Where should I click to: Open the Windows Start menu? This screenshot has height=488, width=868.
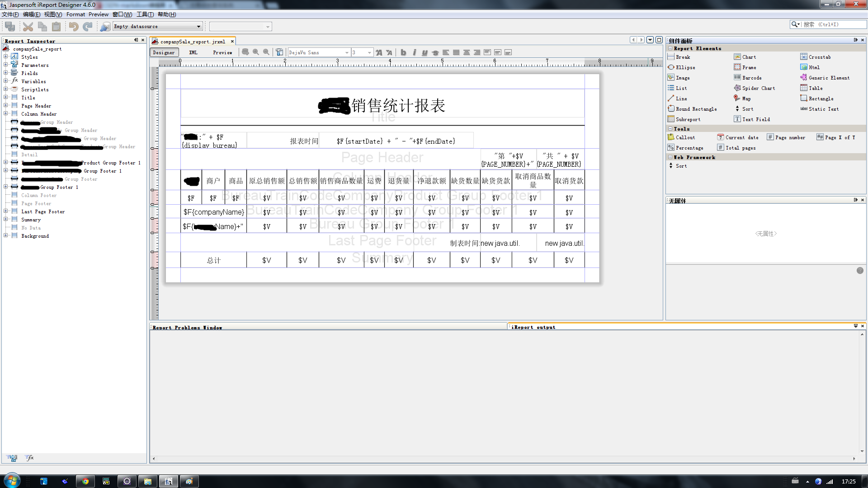click(12, 481)
